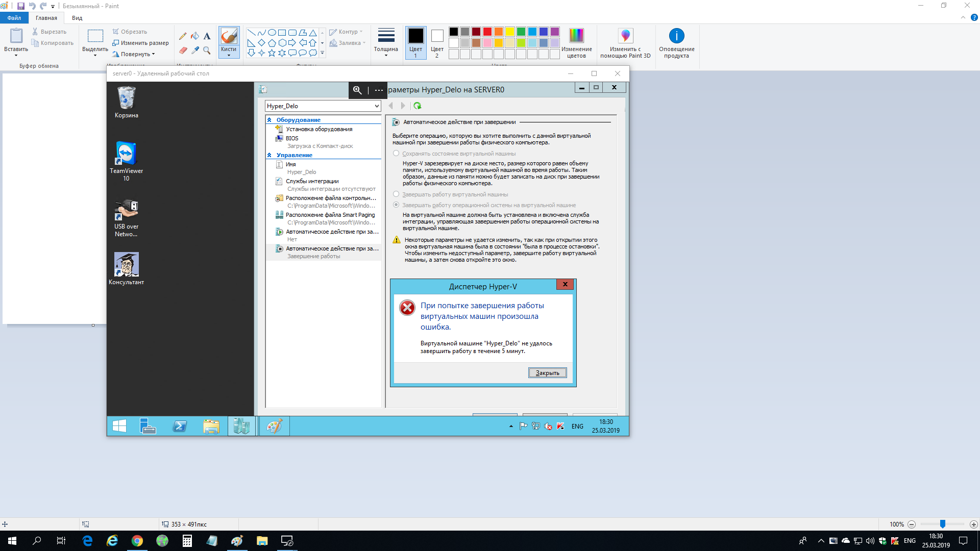The width and height of the screenshot is (980, 551).
Task: Pick the yellow color swatch
Action: pos(510,32)
